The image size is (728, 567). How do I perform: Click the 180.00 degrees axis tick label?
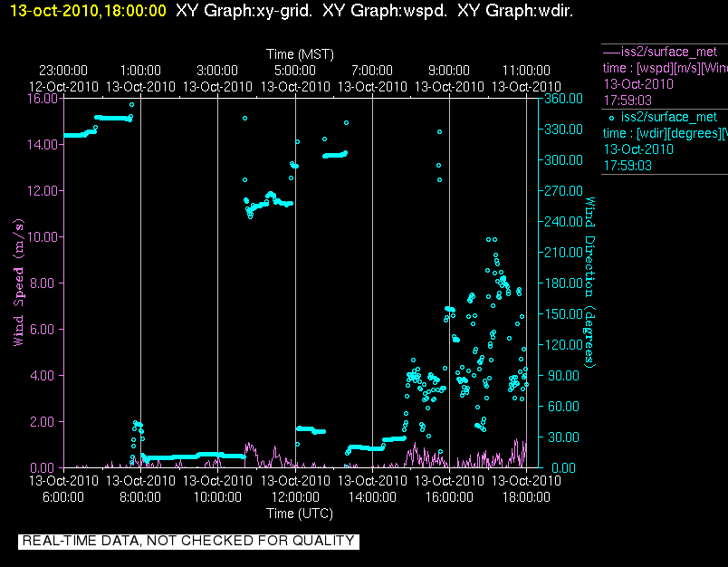563,283
